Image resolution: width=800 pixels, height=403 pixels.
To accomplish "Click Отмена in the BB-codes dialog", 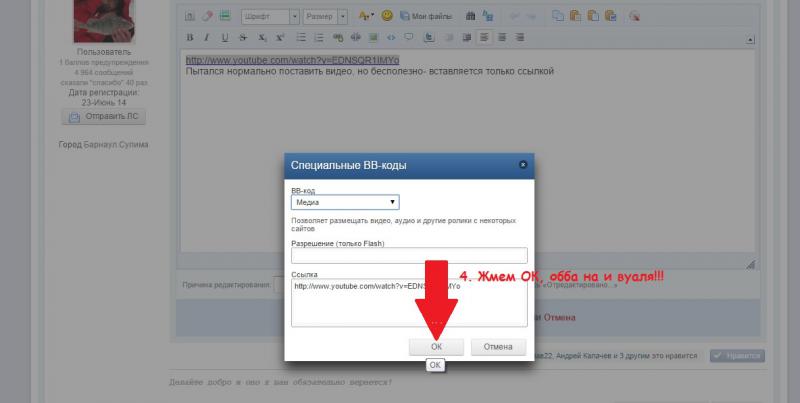I will pos(498,347).
